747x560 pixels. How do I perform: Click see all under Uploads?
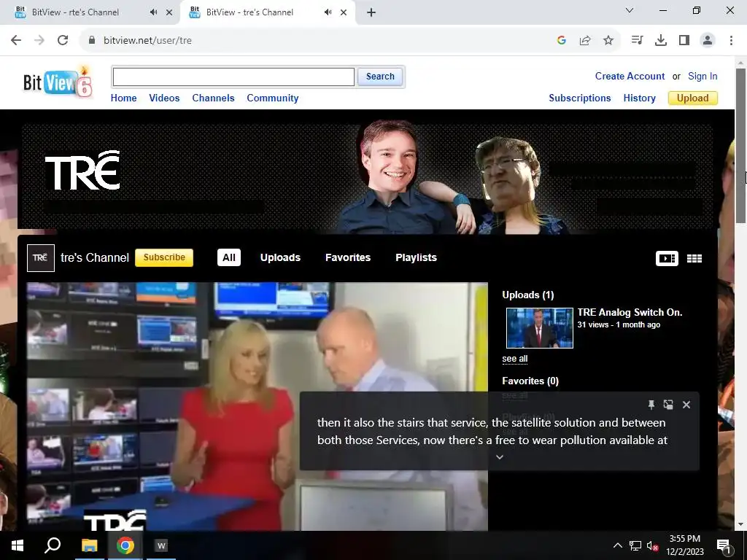coord(514,359)
